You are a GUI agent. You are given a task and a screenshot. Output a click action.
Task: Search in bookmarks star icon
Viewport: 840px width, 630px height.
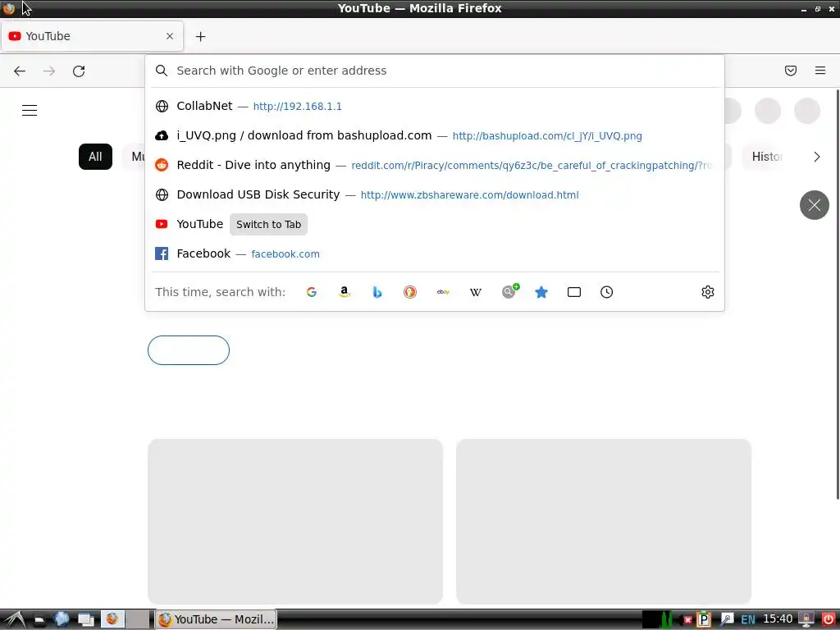[x=541, y=292]
